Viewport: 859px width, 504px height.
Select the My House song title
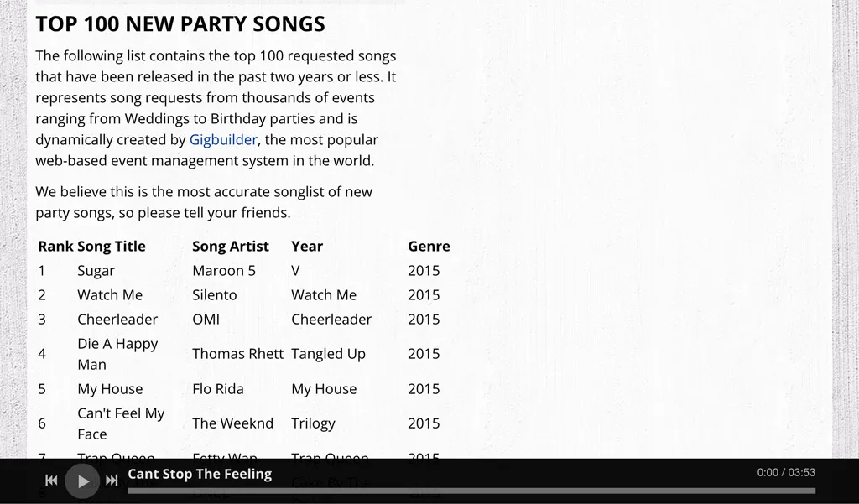(x=110, y=389)
